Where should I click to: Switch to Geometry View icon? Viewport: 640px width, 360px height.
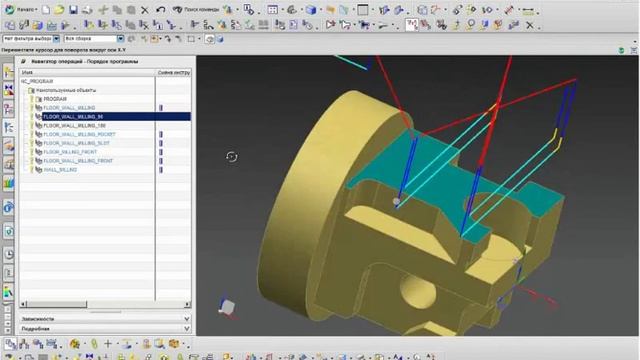[x=38, y=344]
